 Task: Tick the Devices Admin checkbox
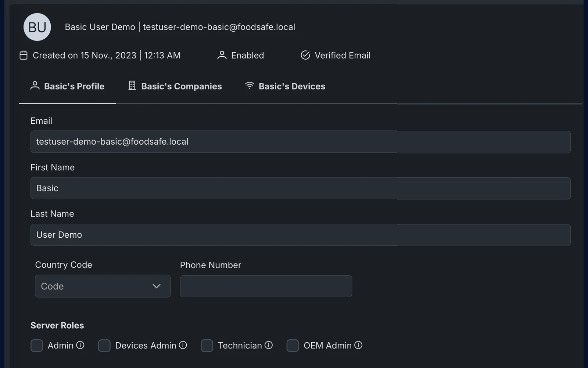tap(104, 346)
